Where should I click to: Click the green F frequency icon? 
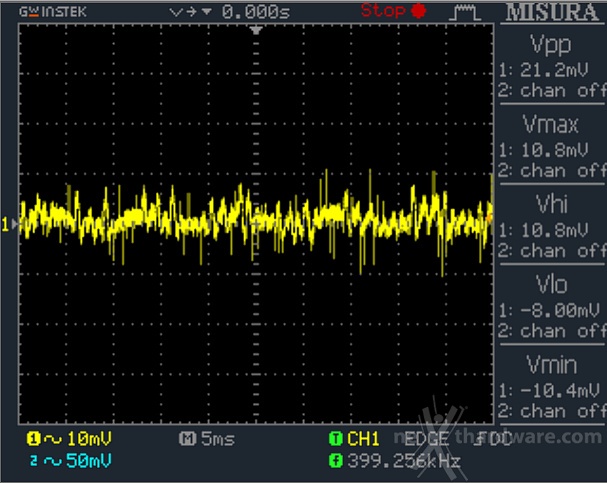pos(335,461)
